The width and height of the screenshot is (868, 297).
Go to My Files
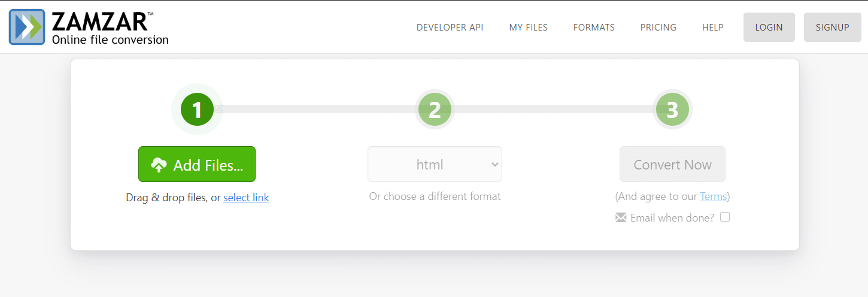[529, 28]
